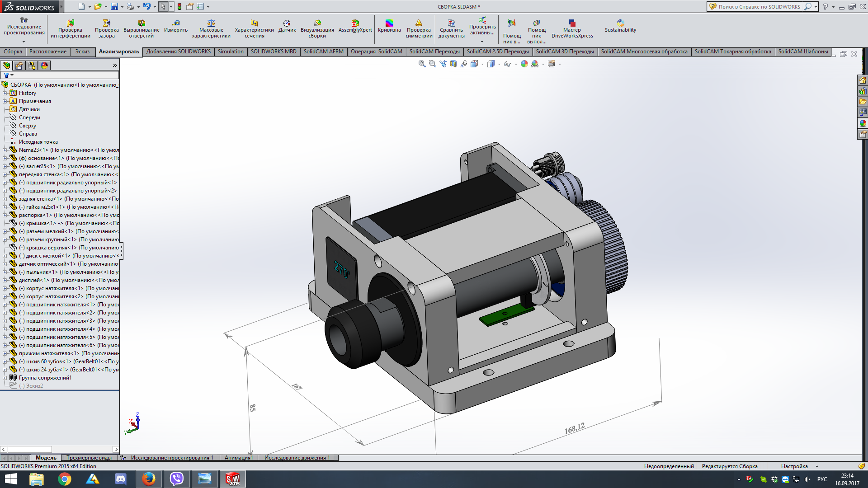Open Firefox from the Windows taskbar
Screen dimensions: 868x488
148,479
